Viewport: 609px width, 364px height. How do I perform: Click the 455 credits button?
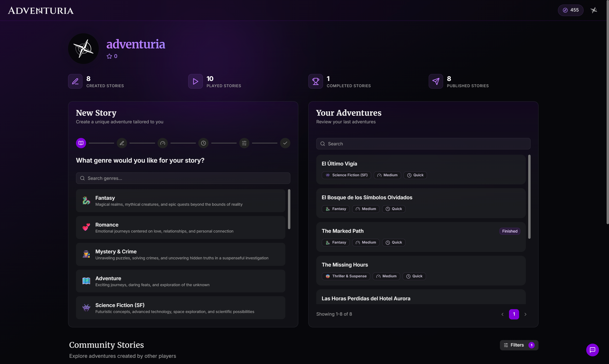[x=570, y=10]
